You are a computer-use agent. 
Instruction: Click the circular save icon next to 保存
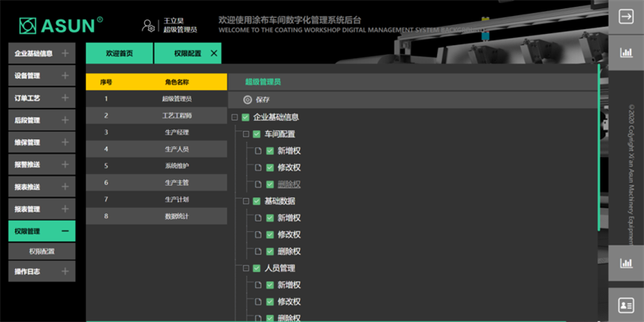coord(247,100)
